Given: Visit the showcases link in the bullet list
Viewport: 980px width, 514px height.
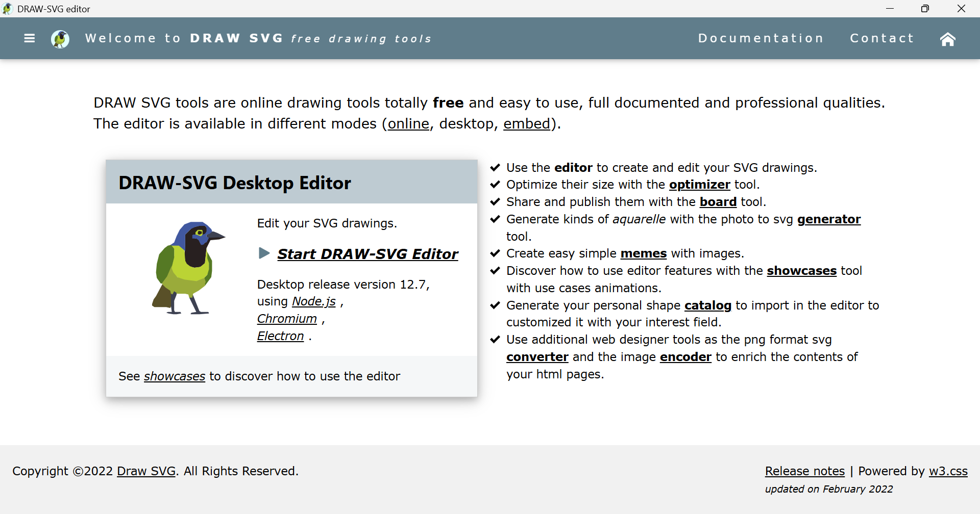Looking at the screenshot, I should click(x=801, y=271).
